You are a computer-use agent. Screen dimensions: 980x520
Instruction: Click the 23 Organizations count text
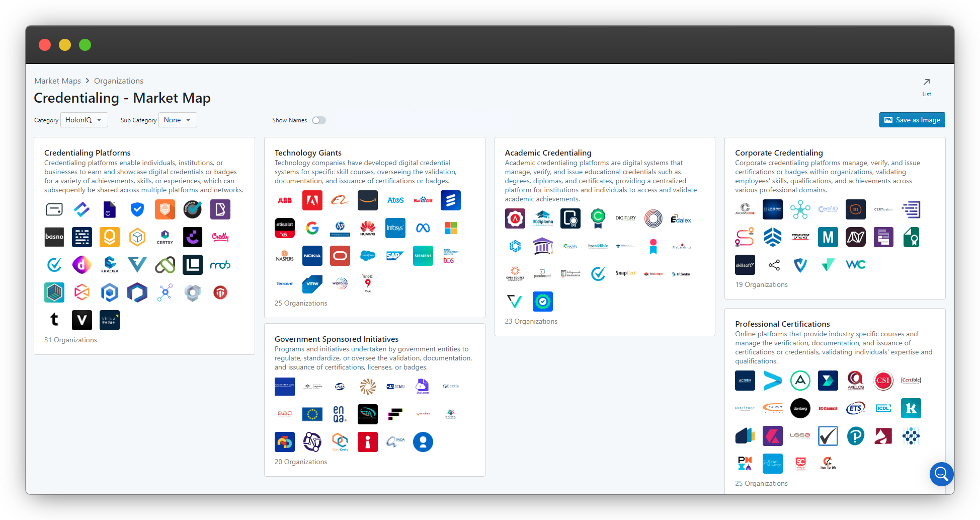pyautogui.click(x=531, y=321)
